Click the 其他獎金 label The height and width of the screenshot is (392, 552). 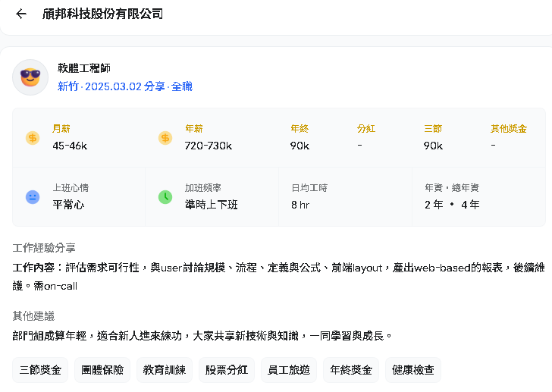509,129
